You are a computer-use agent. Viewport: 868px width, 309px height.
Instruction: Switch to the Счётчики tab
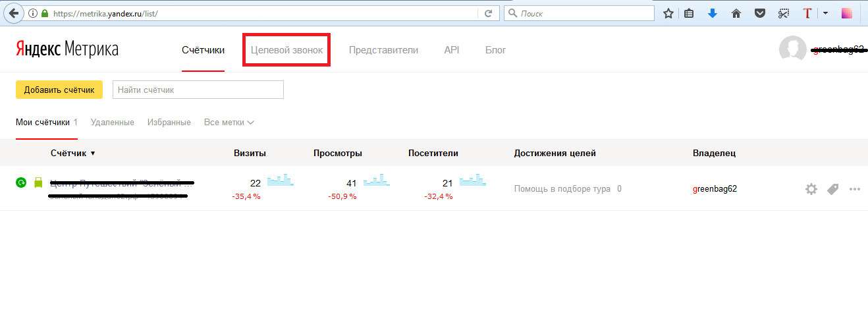point(203,50)
